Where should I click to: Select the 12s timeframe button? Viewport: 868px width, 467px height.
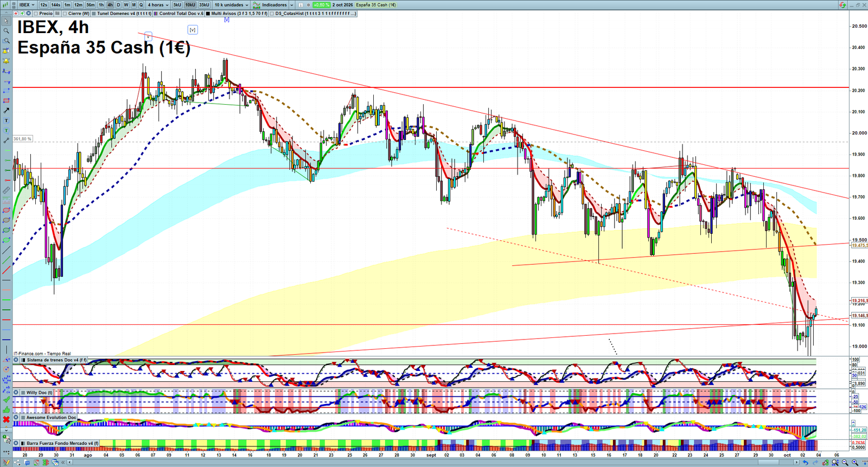pyautogui.click(x=43, y=5)
